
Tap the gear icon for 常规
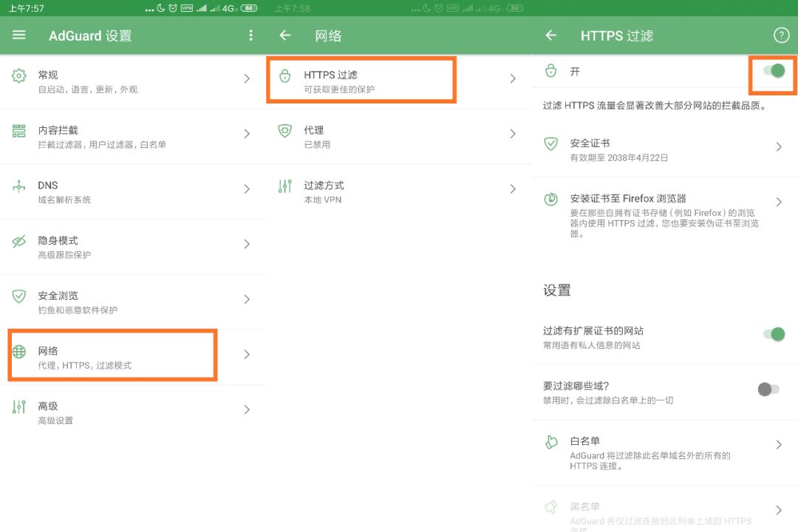(x=18, y=76)
